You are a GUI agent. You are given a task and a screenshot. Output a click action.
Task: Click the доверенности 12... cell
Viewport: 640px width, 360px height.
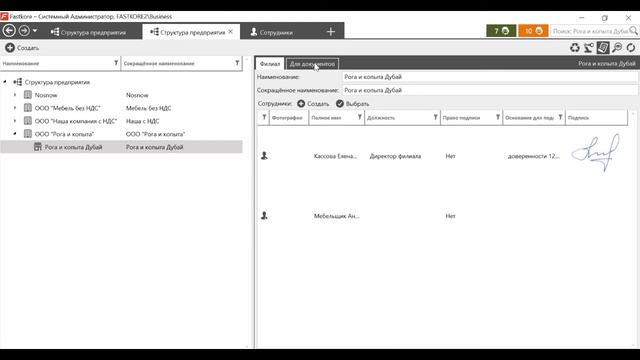click(x=533, y=156)
